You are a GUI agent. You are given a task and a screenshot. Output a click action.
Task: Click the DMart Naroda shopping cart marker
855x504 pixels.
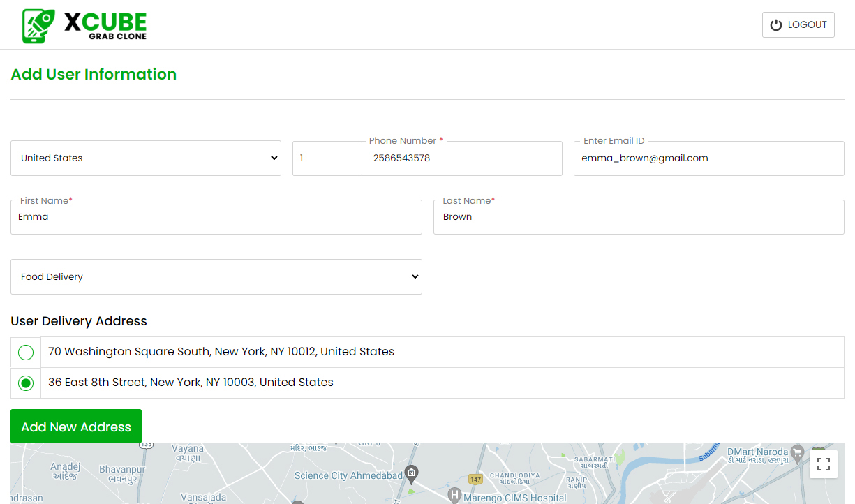[796, 452]
